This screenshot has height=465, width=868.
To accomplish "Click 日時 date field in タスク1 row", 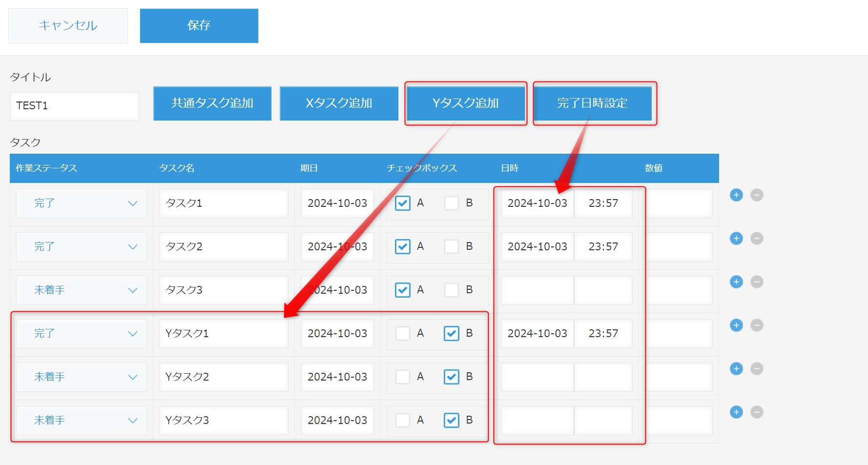I will [x=537, y=203].
